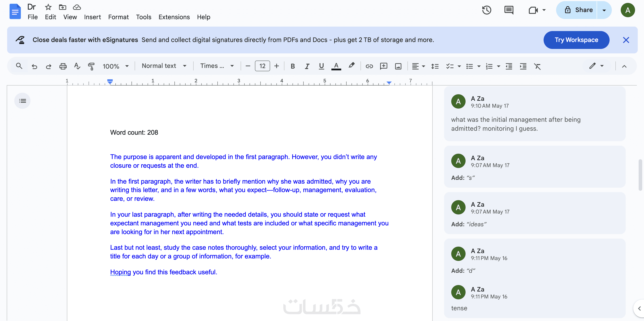The width and height of the screenshot is (644, 321).
Task: Open the Extensions menu
Action: [x=174, y=17]
